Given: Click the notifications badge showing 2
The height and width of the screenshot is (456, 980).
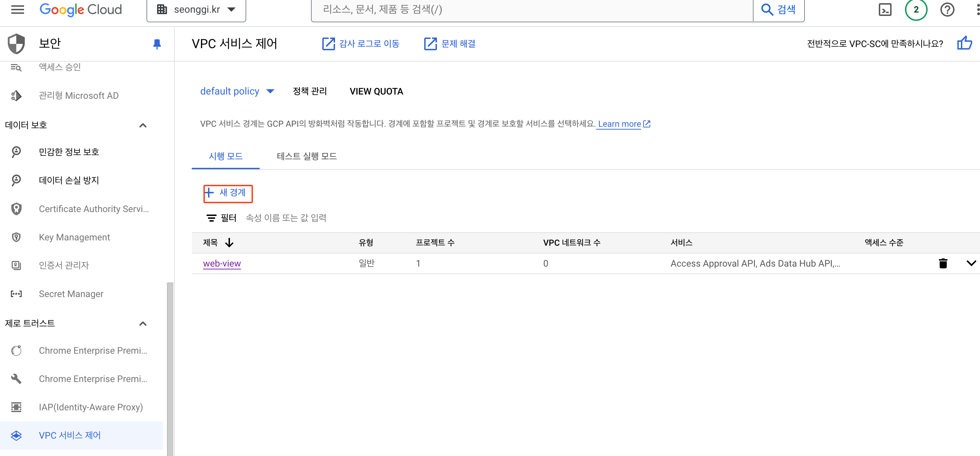Looking at the screenshot, I should pos(916,9).
